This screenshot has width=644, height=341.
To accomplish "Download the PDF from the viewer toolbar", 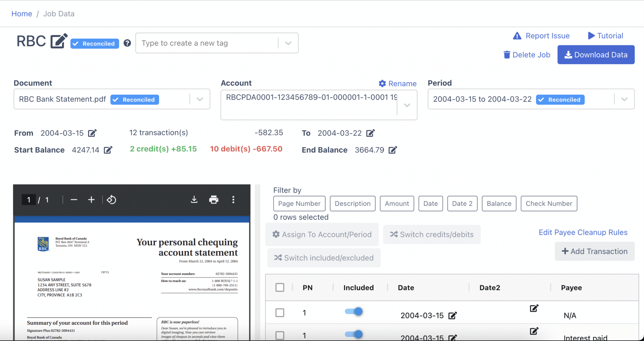I will [194, 199].
